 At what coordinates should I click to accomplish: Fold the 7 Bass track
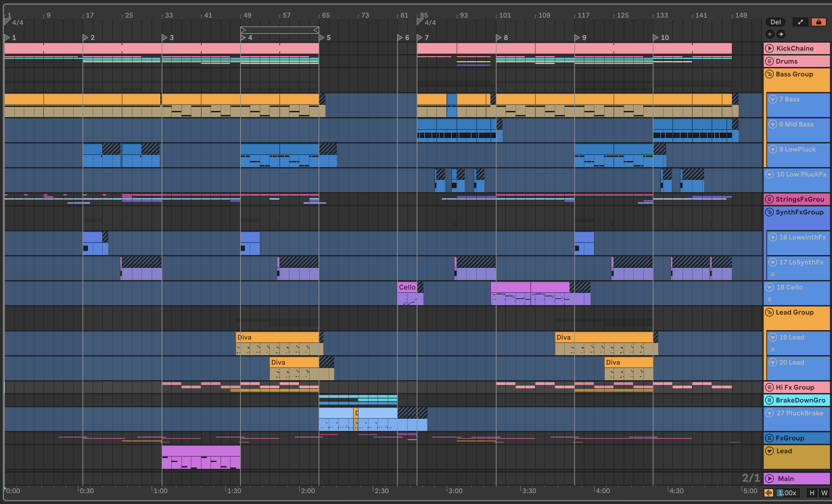pos(772,99)
